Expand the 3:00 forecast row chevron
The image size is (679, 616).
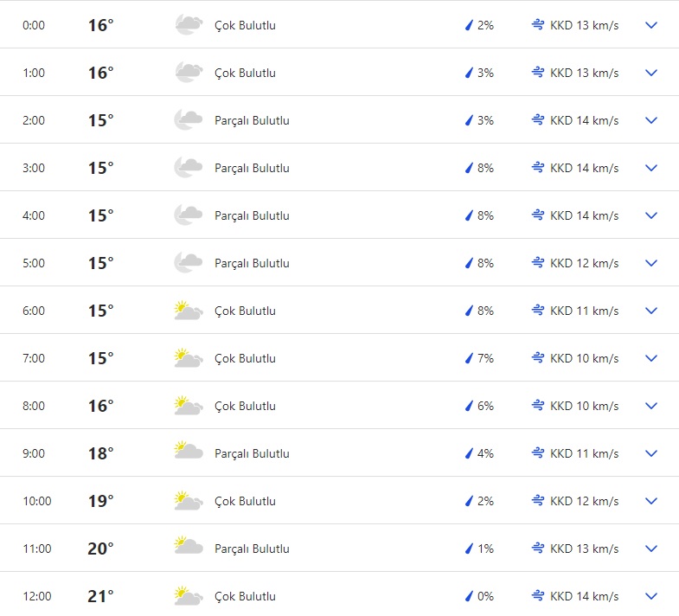pos(651,168)
